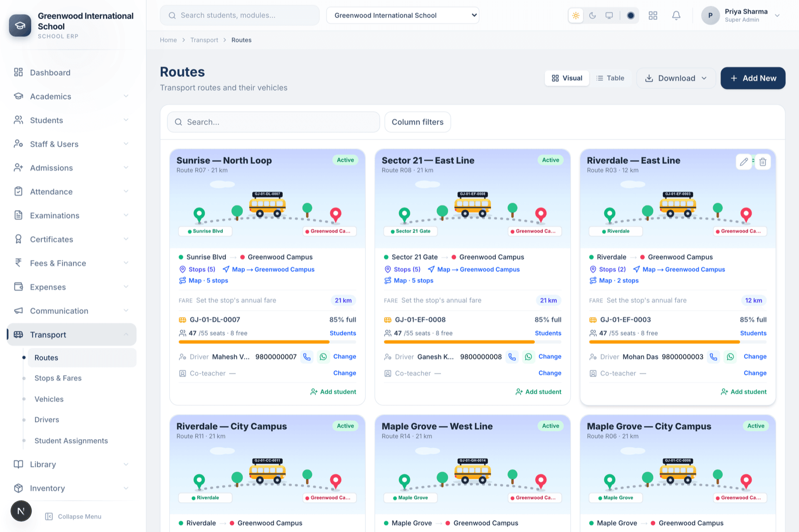Expand the Attendance menu
Screen dimensions: 799x532
tap(72, 192)
